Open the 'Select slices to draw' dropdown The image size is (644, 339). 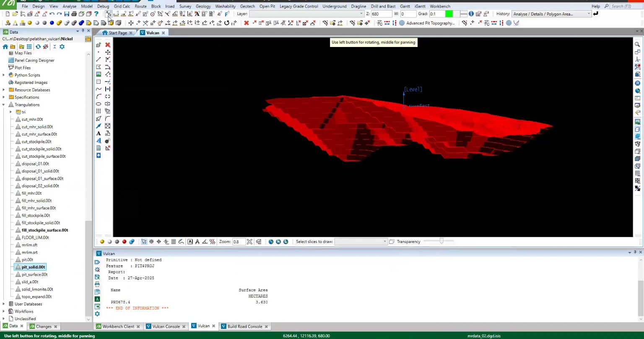click(x=361, y=242)
